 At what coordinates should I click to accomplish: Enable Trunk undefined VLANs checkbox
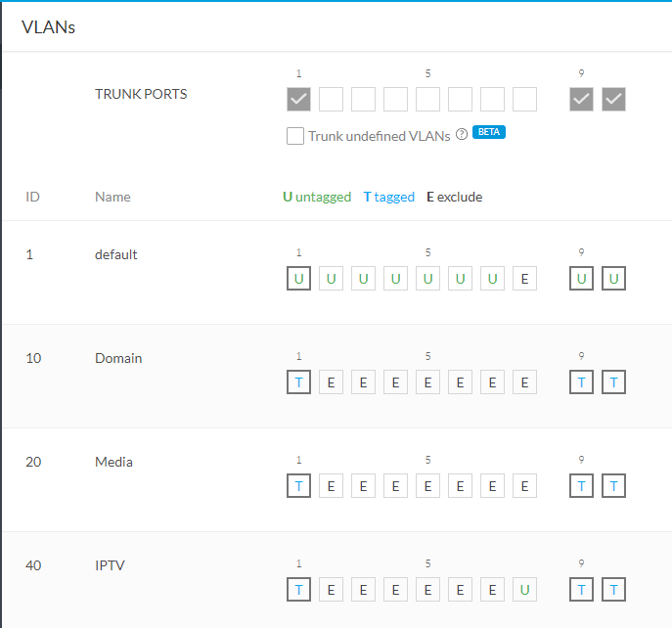(295, 137)
